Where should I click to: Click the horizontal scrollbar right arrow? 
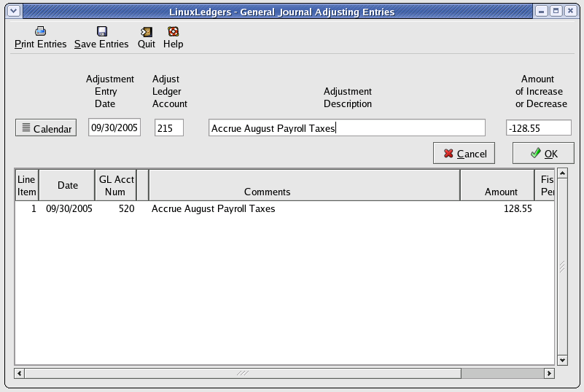pos(549,373)
